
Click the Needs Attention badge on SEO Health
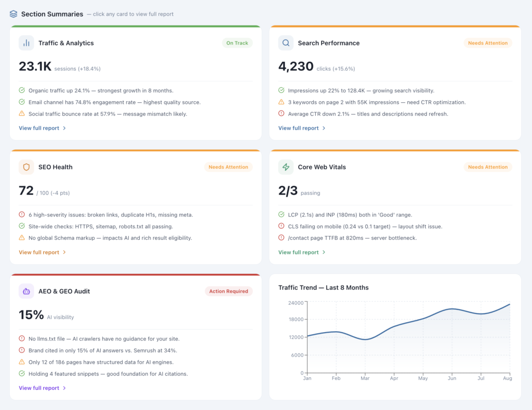pyautogui.click(x=228, y=167)
